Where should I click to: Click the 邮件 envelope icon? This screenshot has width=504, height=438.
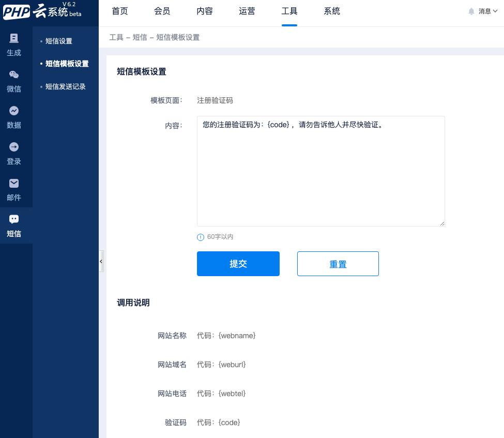tap(14, 183)
